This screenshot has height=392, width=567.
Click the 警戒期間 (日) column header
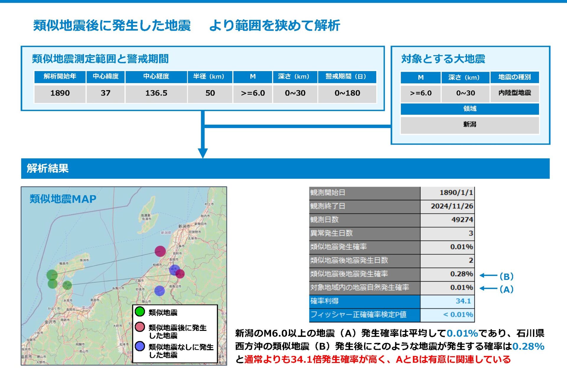tap(347, 77)
